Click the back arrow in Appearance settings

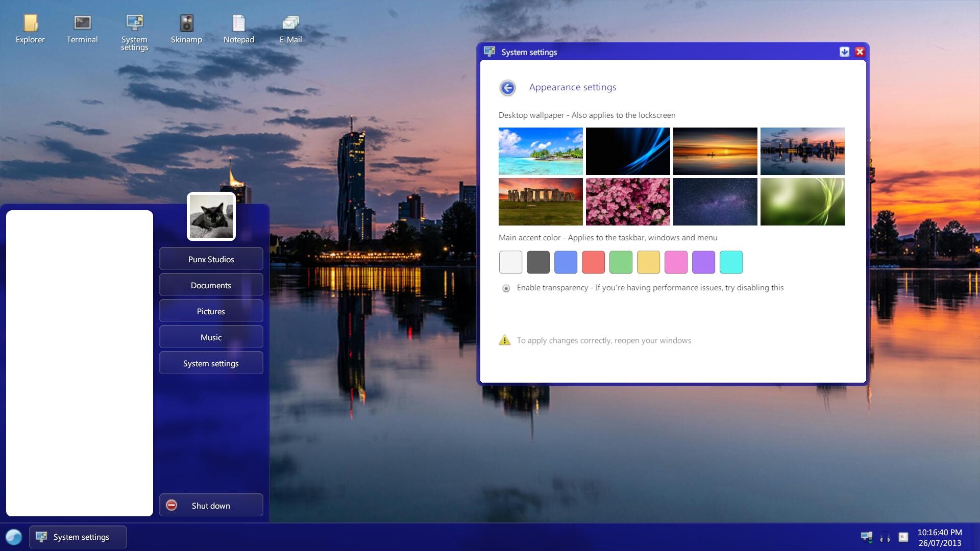pos(507,88)
